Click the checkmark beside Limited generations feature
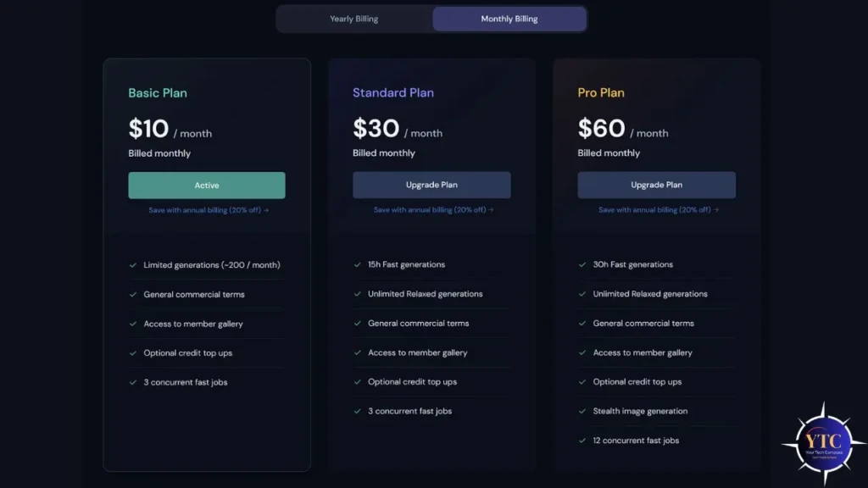The height and width of the screenshot is (488, 868). pyautogui.click(x=131, y=264)
